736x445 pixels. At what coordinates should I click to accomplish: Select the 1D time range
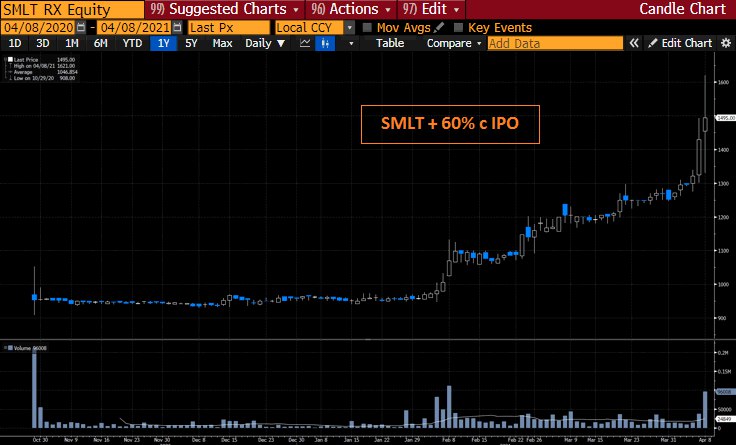(15, 43)
